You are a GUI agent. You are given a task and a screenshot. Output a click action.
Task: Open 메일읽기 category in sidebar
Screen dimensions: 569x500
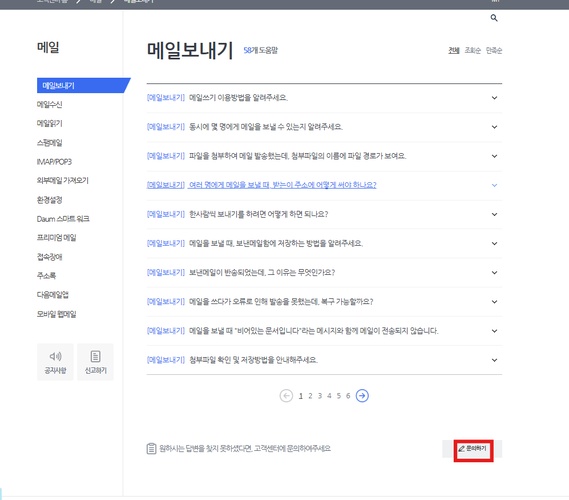pos(49,123)
